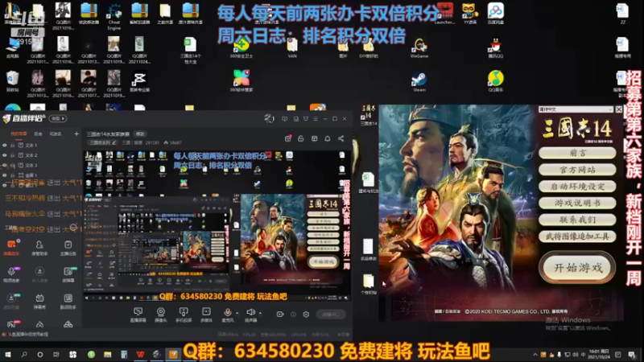Viewport: 644px width, 362px height.
Task: Open 启动环境设定 in the launcher
Action: pyautogui.click(x=577, y=187)
